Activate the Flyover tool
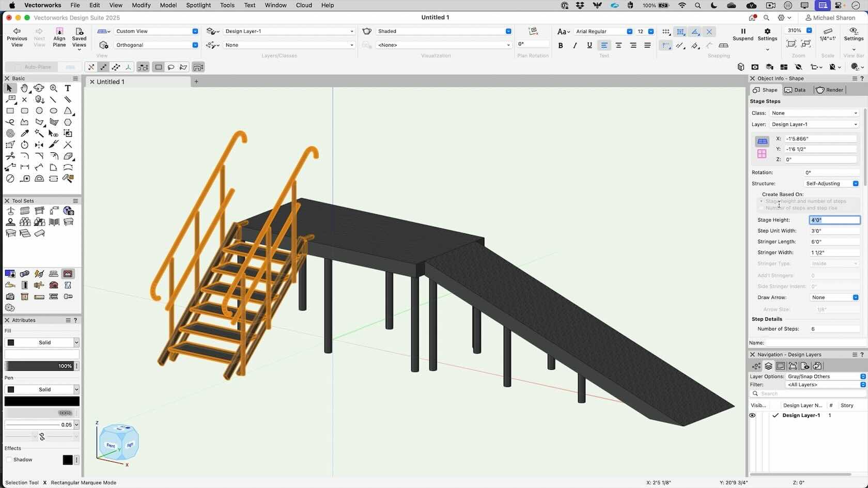This screenshot has width=868, height=488. 39,88
